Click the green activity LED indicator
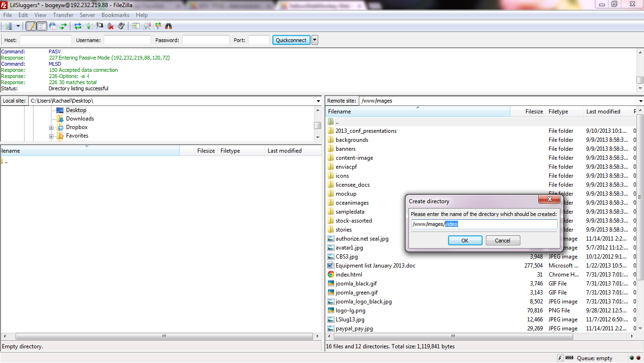The width and height of the screenshot is (644, 363). tap(632, 358)
